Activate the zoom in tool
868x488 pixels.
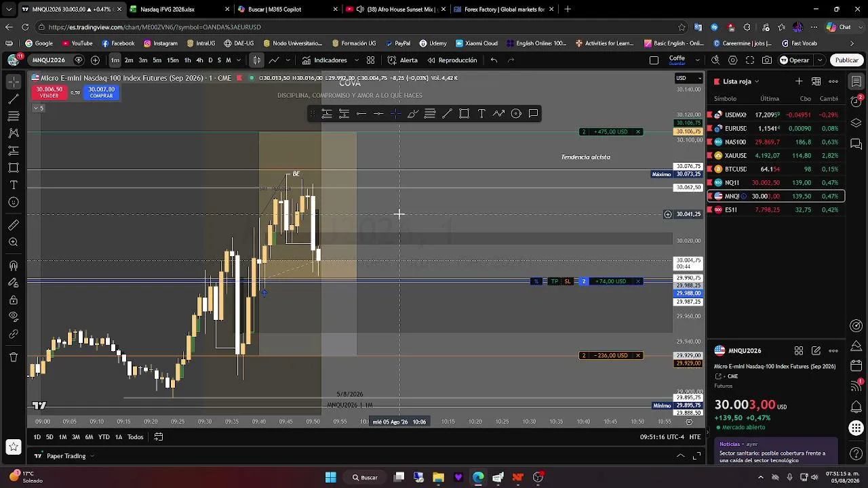(x=14, y=242)
